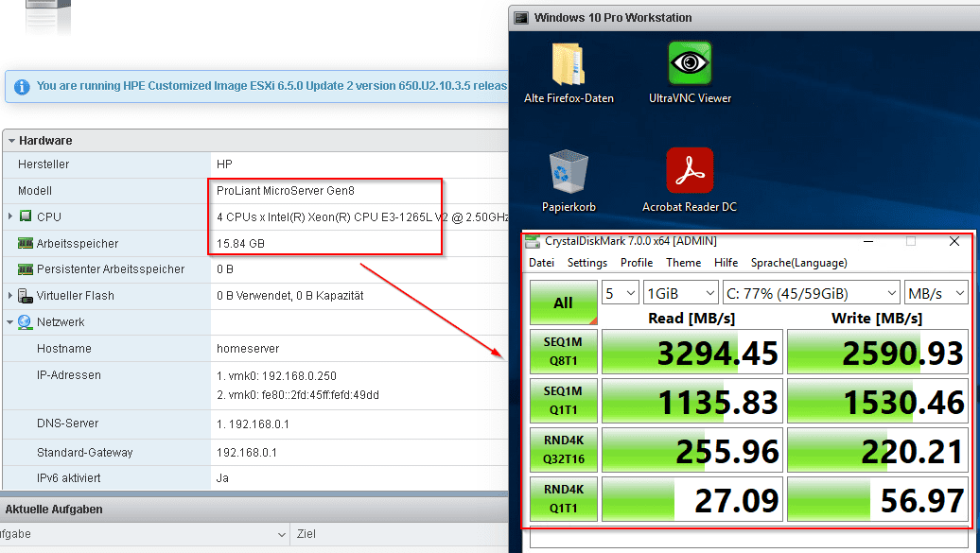The image size is (980, 553).
Task: Click the 0 B Verwendet, 0 B Kapazität value
Action: [290, 296]
